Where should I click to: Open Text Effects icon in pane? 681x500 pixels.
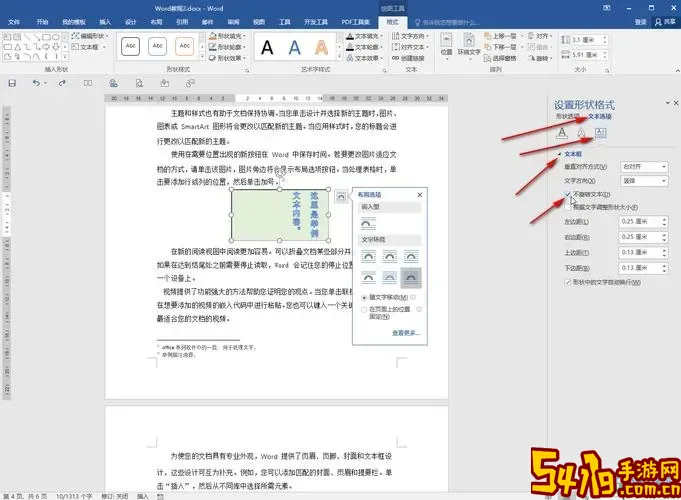click(581, 133)
